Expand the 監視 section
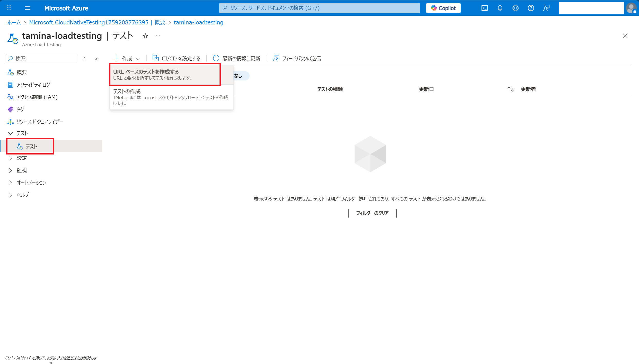This screenshot has height=364, width=639. point(22,170)
